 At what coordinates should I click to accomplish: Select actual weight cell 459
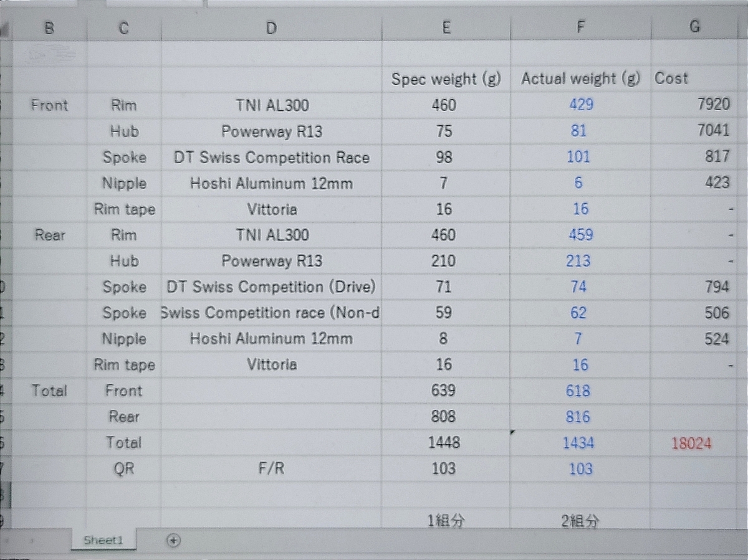point(580,235)
